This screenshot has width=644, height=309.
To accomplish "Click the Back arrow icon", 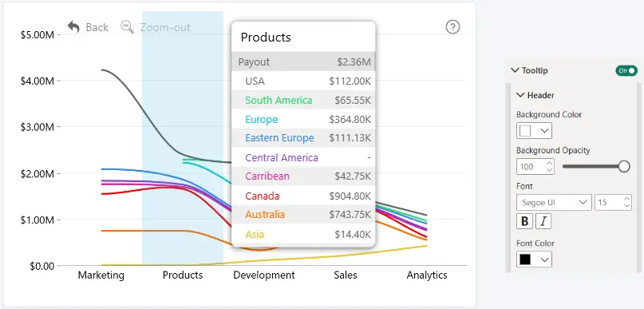I will [73, 27].
